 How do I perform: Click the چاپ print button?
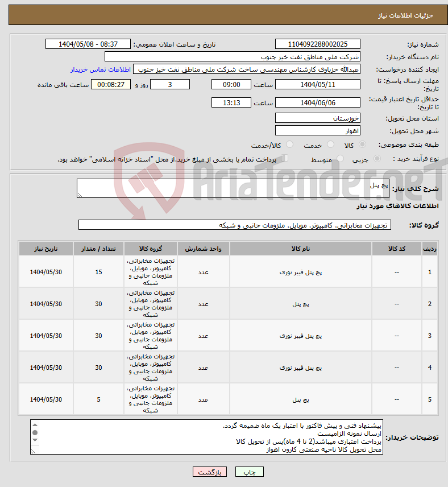250,472
